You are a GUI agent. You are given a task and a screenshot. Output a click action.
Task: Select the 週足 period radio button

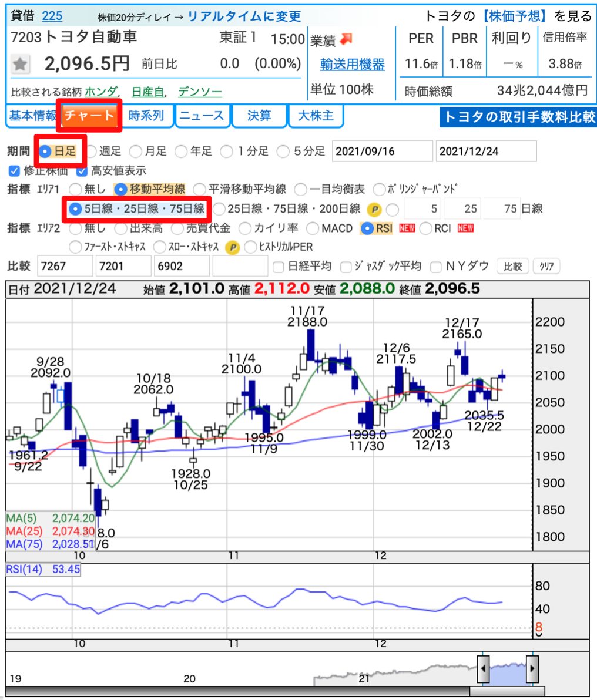pyautogui.click(x=91, y=152)
